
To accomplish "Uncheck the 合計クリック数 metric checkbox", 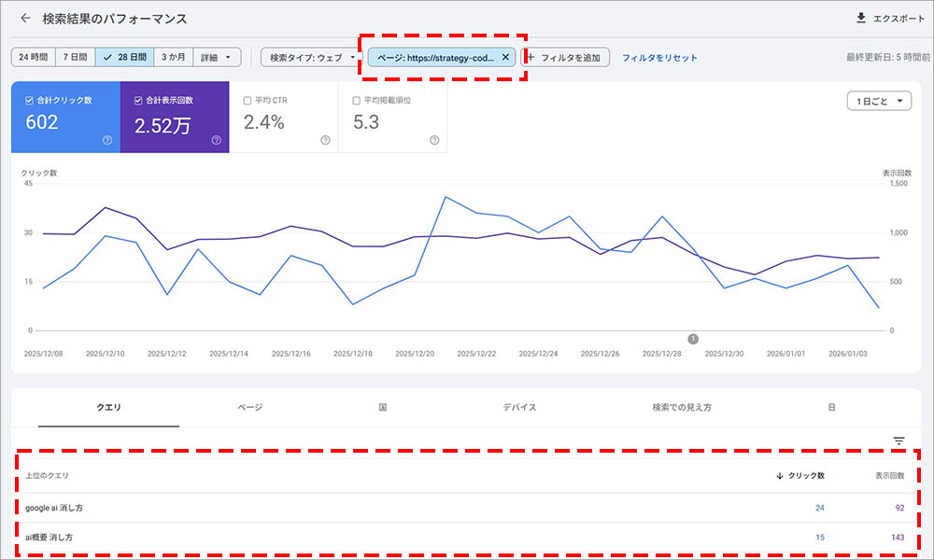I will click(30, 100).
